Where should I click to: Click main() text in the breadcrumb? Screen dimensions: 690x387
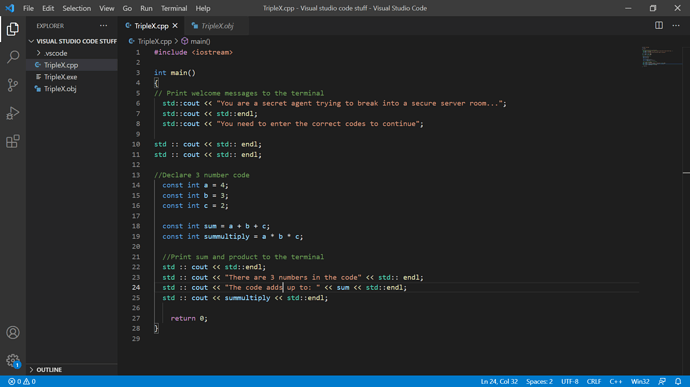(x=200, y=41)
